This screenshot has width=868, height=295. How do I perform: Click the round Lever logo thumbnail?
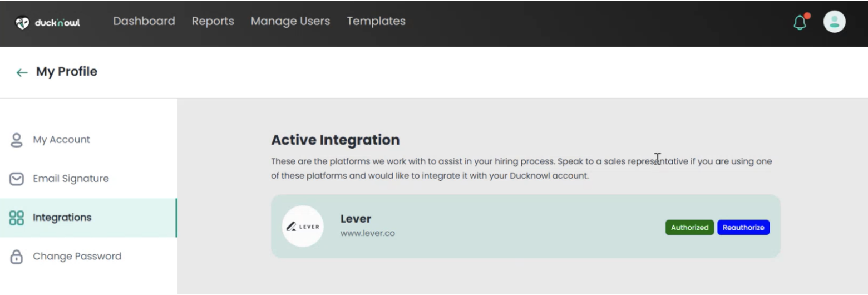pos(303,226)
